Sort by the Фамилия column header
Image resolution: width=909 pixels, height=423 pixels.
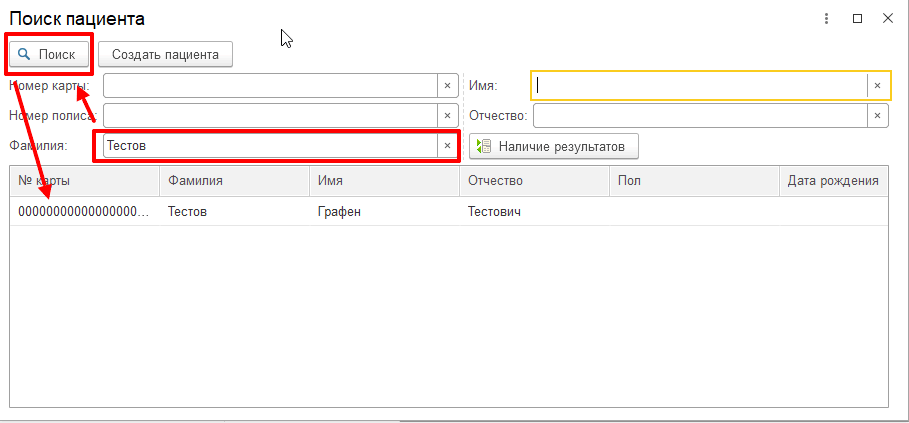point(234,181)
